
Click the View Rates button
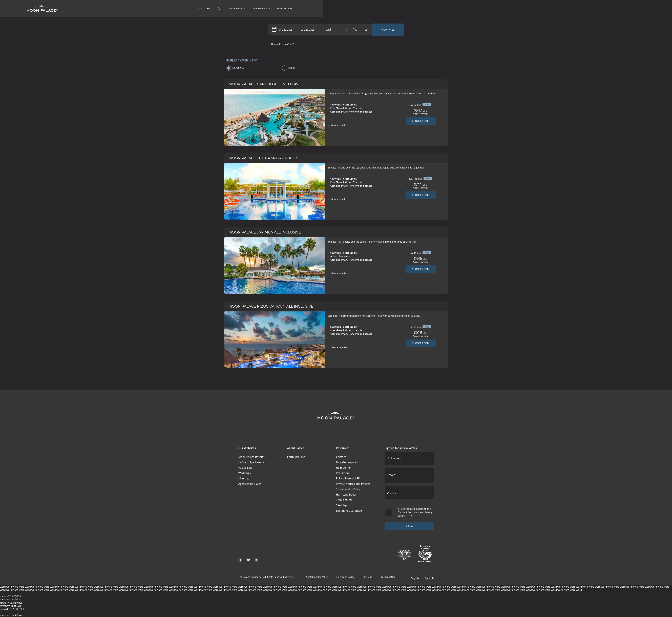pyautogui.click(x=388, y=30)
